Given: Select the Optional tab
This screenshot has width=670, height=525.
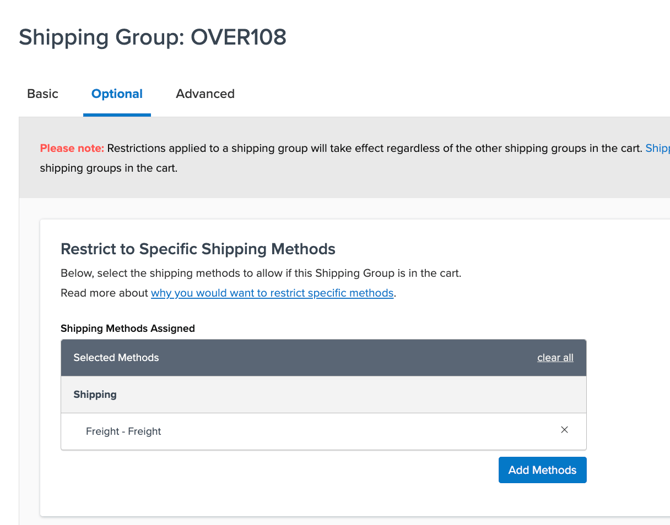Looking at the screenshot, I should tap(117, 94).
